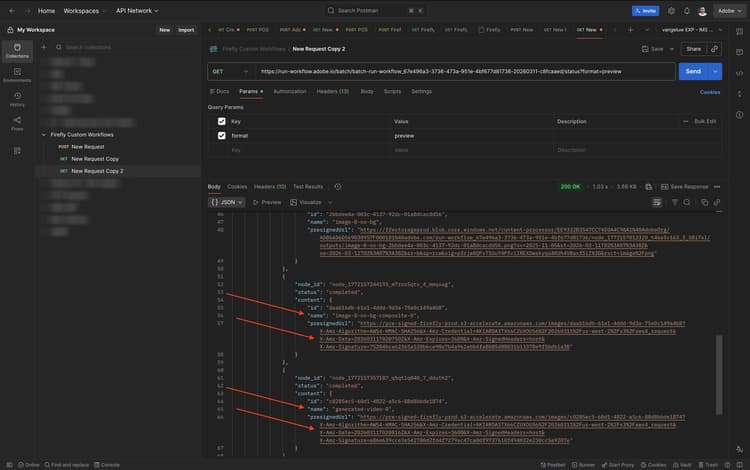
Task: Click the preview value cell for format
Action: click(x=473, y=136)
